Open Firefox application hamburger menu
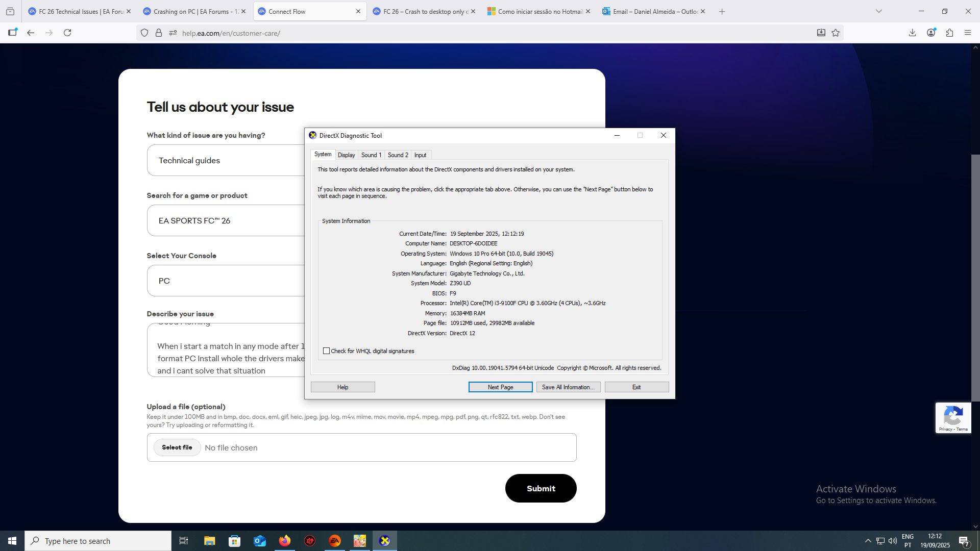 [x=968, y=33]
